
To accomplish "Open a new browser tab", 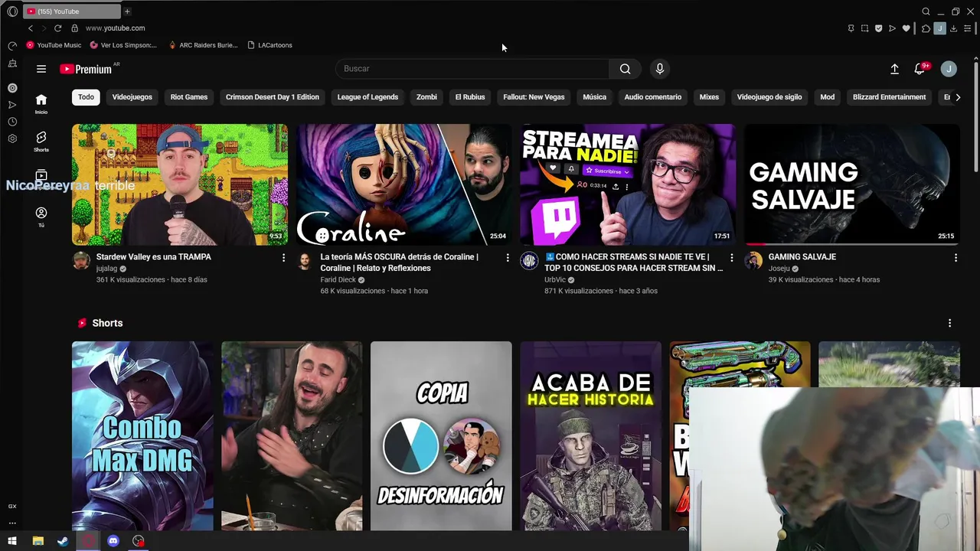I will pos(127,11).
